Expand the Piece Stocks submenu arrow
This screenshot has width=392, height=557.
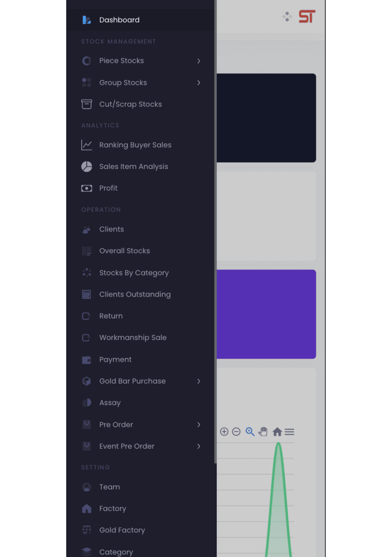(199, 61)
